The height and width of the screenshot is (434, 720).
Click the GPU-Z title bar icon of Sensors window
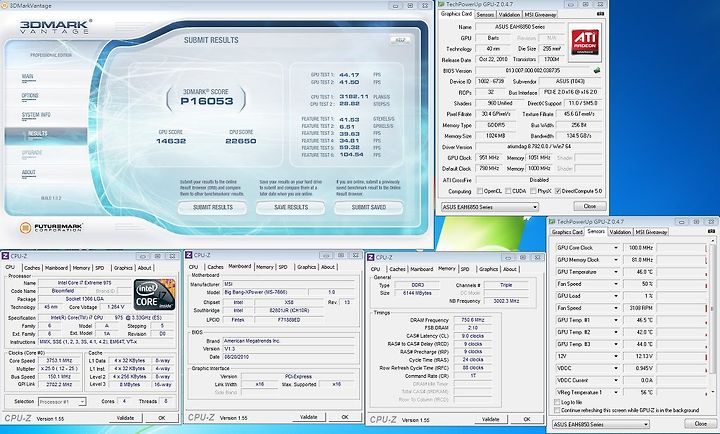(x=552, y=221)
